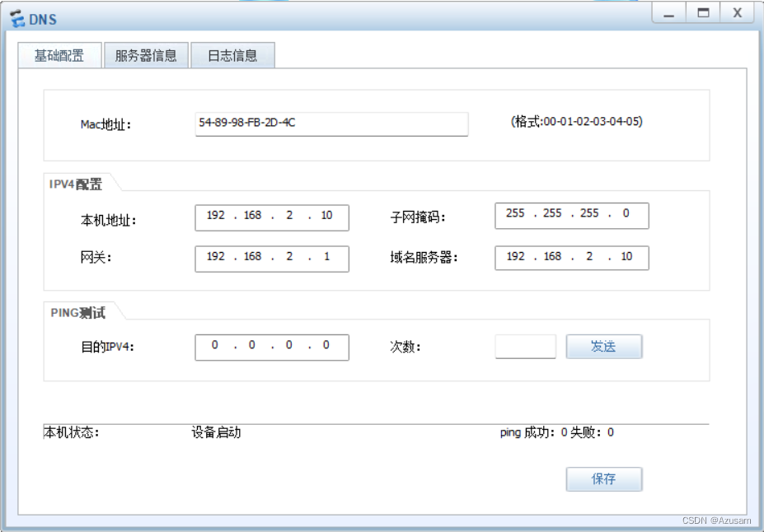Image resolution: width=764 pixels, height=532 pixels.
Task: Click the ping 成功: 0 失败: 0 text
Action: click(x=557, y=432)
